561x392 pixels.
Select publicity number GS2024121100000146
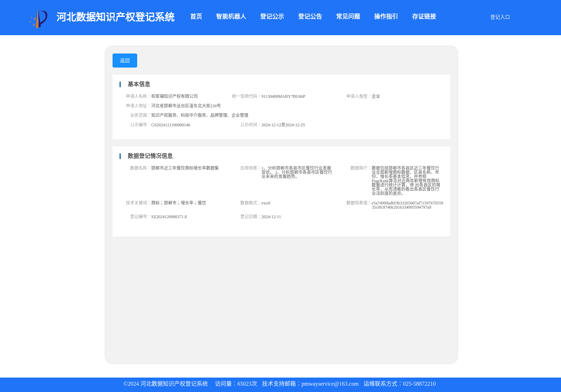click(171, 125)
